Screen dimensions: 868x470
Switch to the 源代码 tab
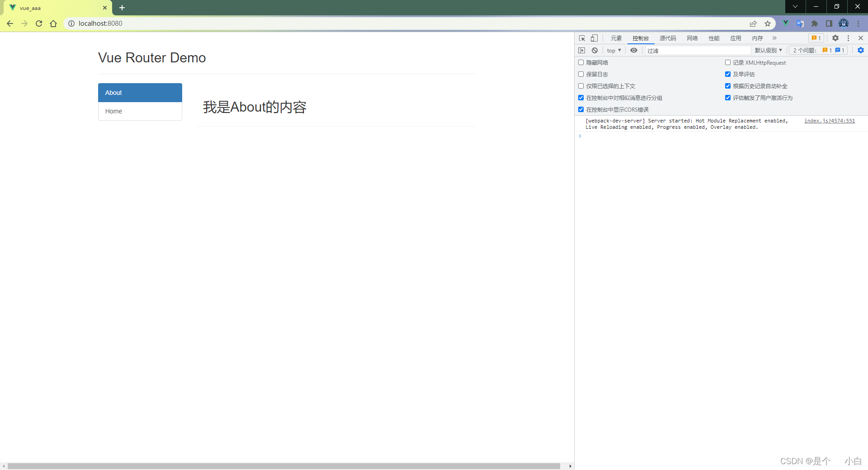click(x=668, y=38)
